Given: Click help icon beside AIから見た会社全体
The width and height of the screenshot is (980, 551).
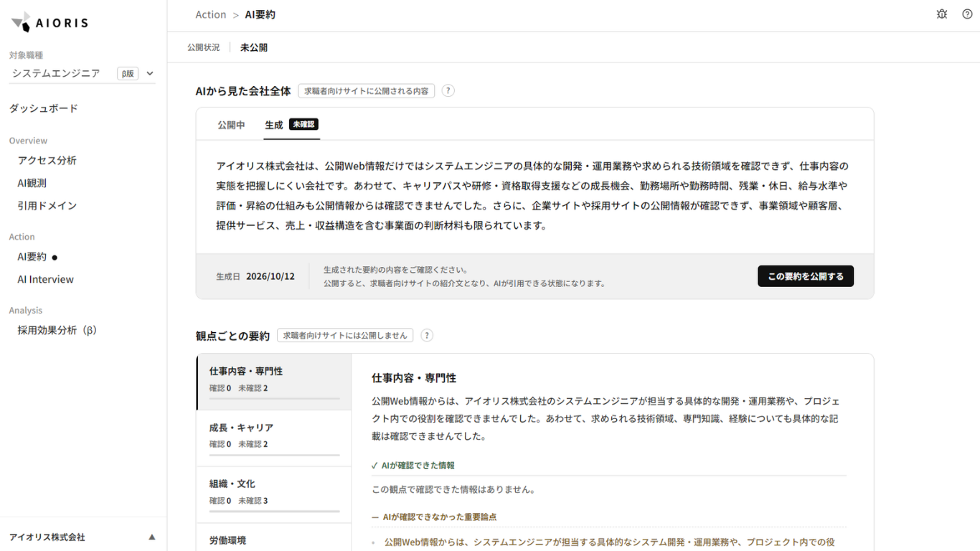Looking at the screenshot, I should click(x=448, y=91).
